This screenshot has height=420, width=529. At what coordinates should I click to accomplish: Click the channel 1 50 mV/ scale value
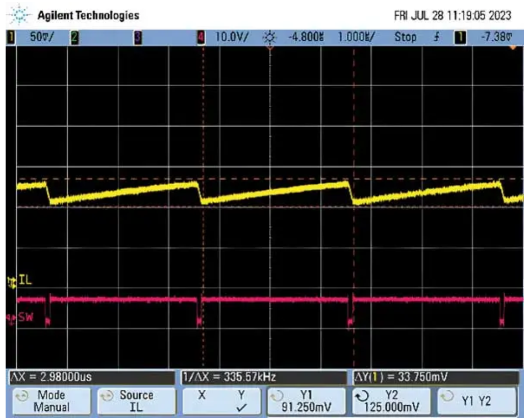coord(42,37)
